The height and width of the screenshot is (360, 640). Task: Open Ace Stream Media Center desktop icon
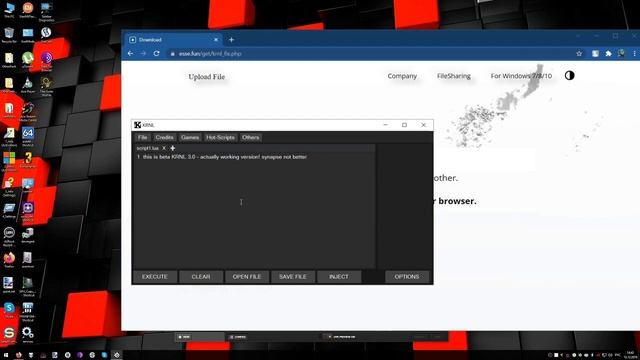28,111
